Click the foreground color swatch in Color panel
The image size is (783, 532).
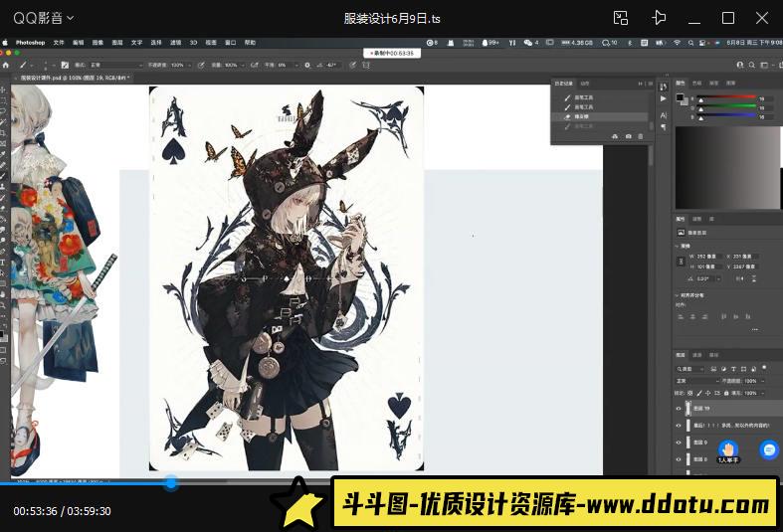coord(680,97)
